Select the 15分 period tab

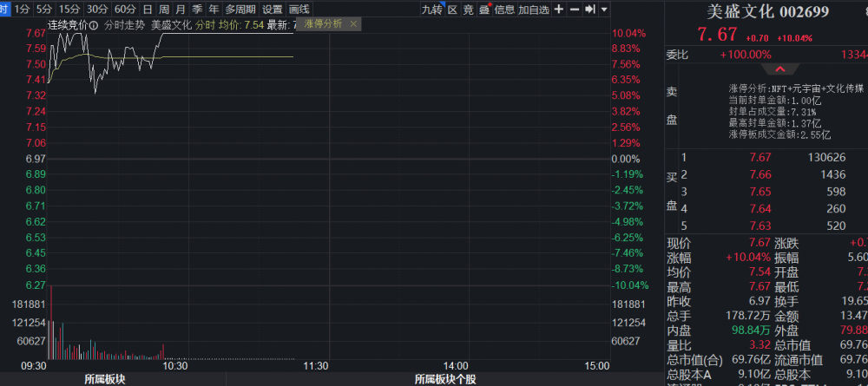(x=69, y=10)
